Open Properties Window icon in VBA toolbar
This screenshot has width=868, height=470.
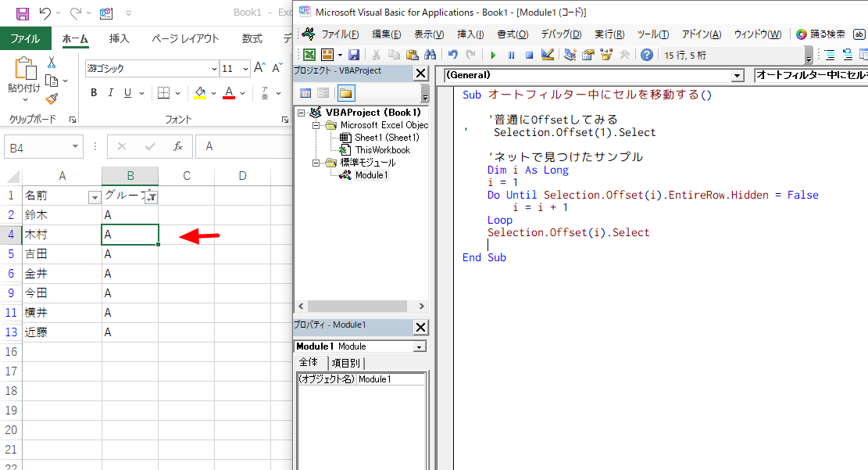tap(588, 54)
